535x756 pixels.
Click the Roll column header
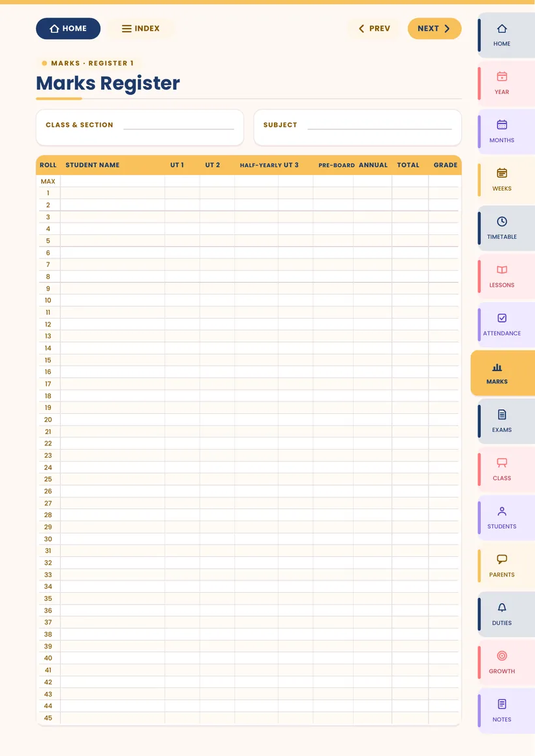click(48, 165)
